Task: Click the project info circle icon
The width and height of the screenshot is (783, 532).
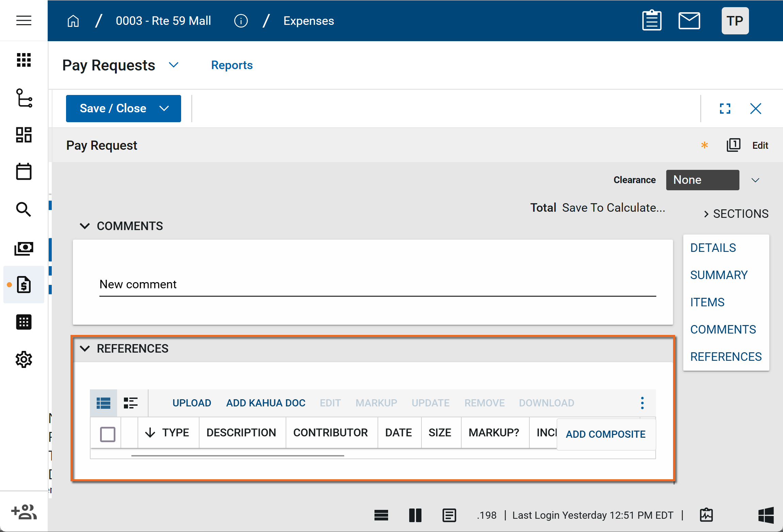Action: [241, 21]
